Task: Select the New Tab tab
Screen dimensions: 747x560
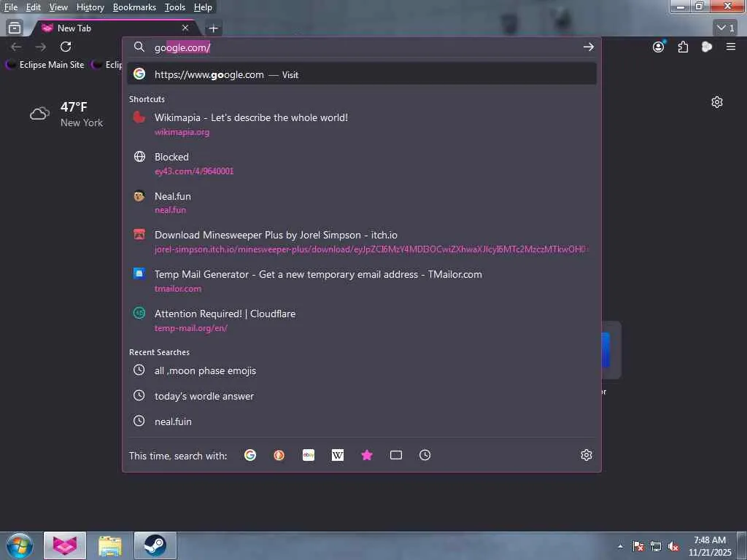Action: (x=115, y=28)
